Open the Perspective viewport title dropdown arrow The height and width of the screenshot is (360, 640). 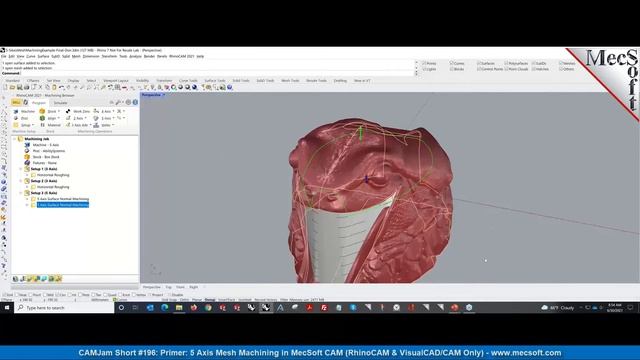[x=164, y=95]
